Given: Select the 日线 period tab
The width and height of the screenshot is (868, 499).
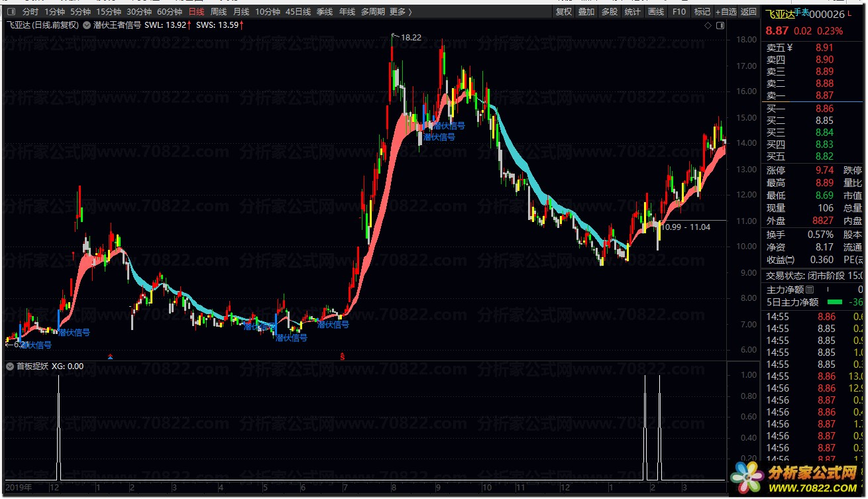Looking at the screenshot, I should pos(197,11).
